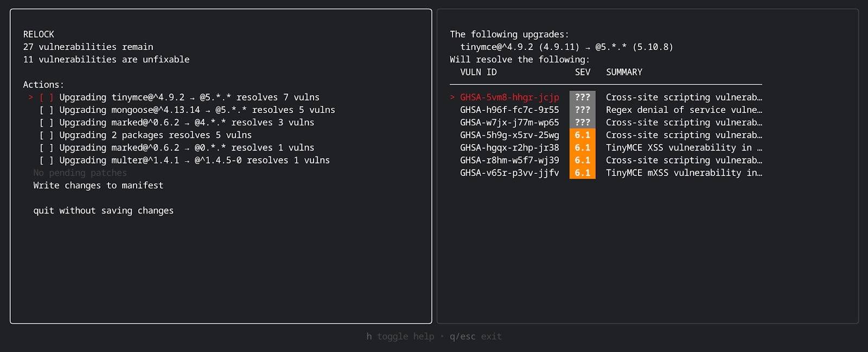Click the 'q/esc exit' hint in footer
This screenshot has width=868, height=352.
tap(476, 336)
